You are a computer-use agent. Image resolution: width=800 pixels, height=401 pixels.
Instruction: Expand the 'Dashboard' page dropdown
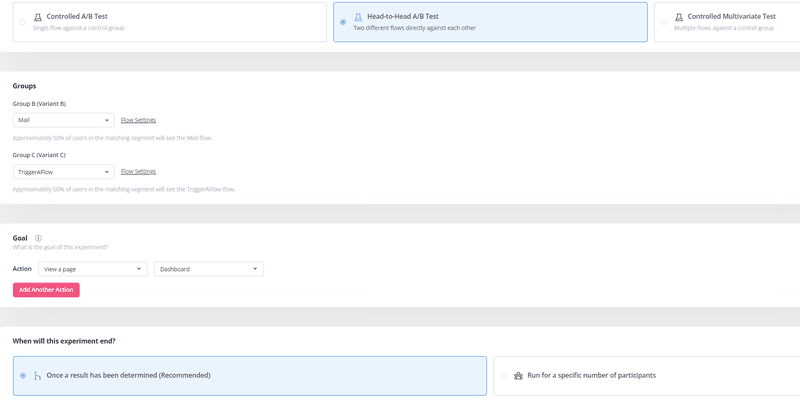(208, 269)
